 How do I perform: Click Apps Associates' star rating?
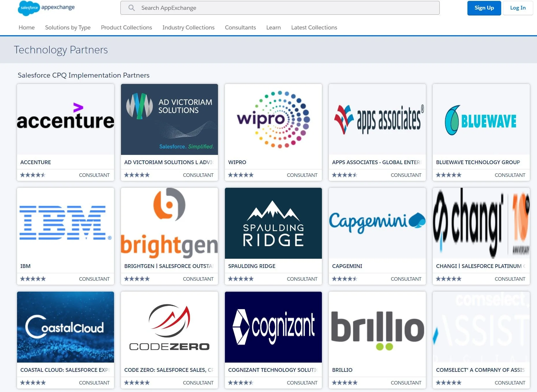[345, 175]
